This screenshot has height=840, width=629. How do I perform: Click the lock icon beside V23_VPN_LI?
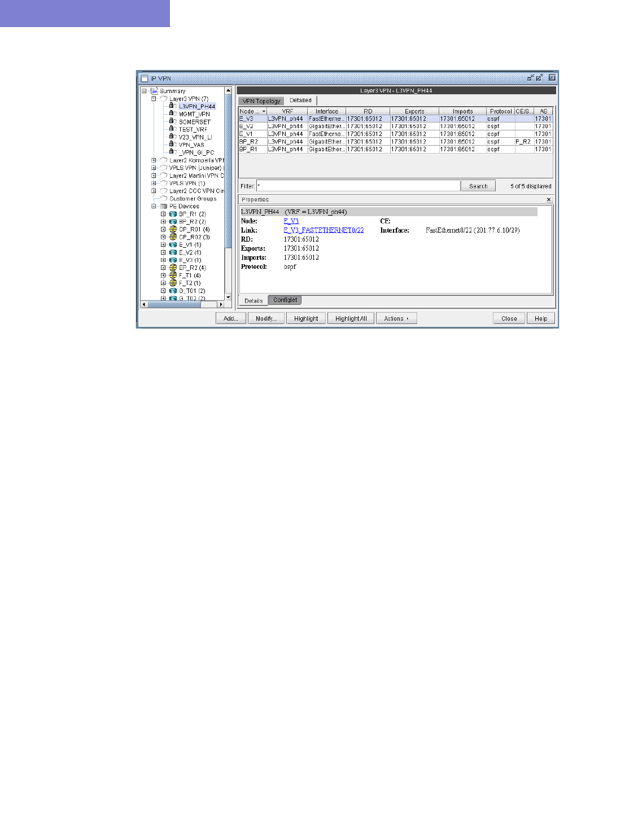(x=173, y=137)
